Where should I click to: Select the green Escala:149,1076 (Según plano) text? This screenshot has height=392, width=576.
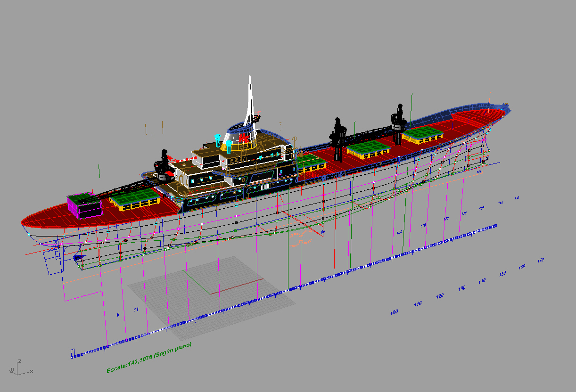(x=149, y=358)
